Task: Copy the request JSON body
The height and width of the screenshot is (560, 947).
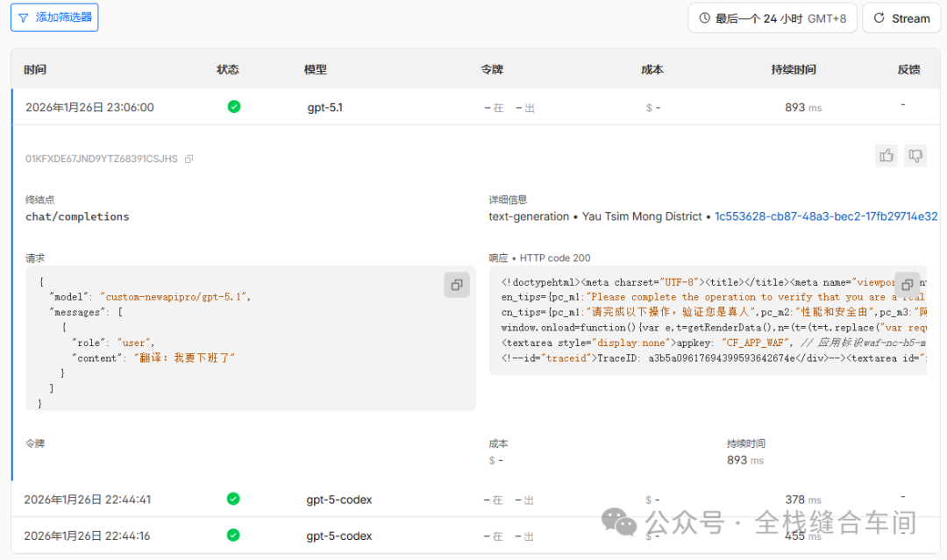Action: [x=456, y=285]
